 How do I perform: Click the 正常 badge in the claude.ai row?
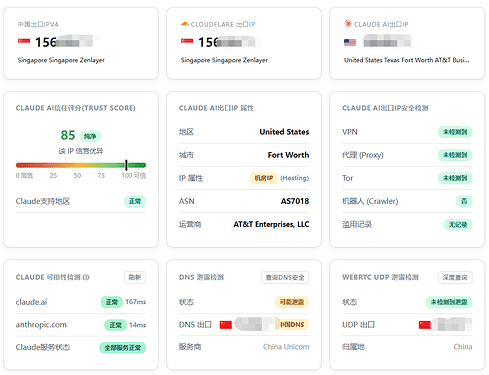(x=112, y=302)
